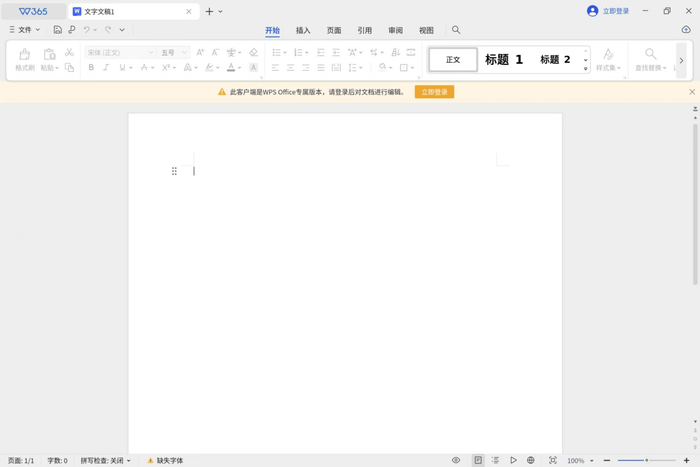
Task: Open the font size dropdown 五号
Action: (173, 52)
